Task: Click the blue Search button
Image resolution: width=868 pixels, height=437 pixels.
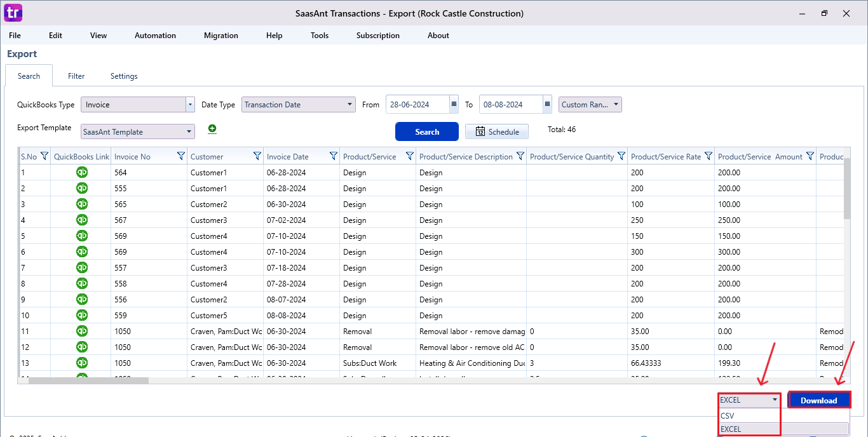Action: click(427, 131)
